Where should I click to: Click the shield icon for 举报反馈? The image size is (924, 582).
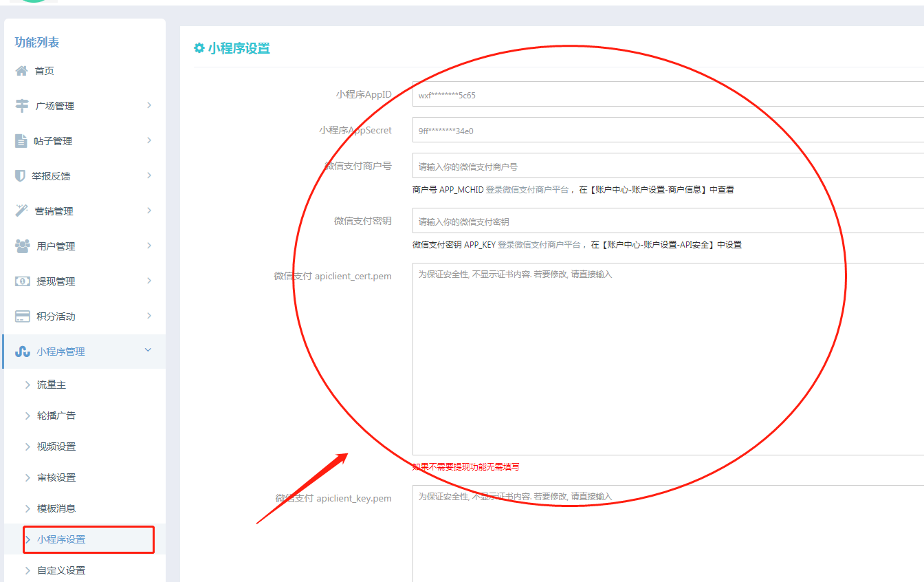coord(21,176)
